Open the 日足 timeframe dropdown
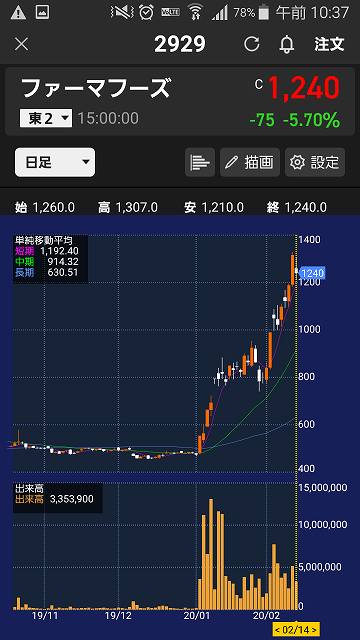This screenshot has width=360, height=640. [55, 162]
